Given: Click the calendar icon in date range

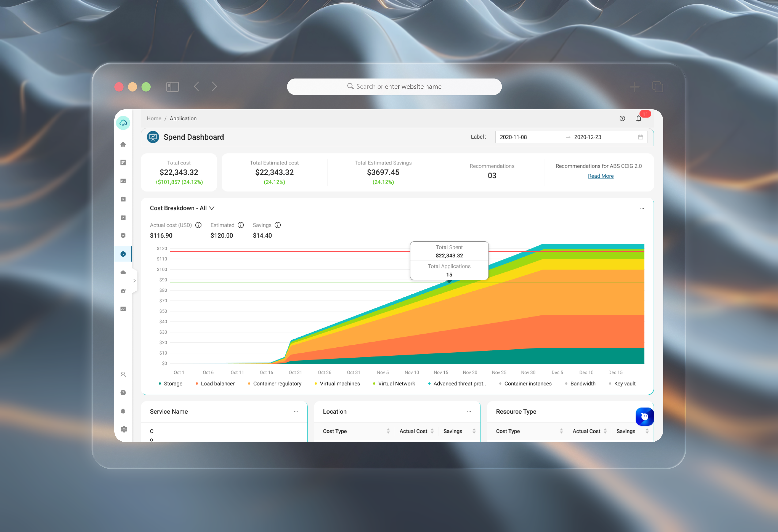Looking at the screenshot, I should click(640, 137).
